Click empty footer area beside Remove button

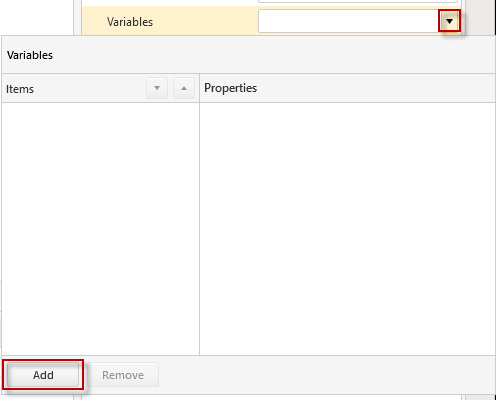[327, 375]
